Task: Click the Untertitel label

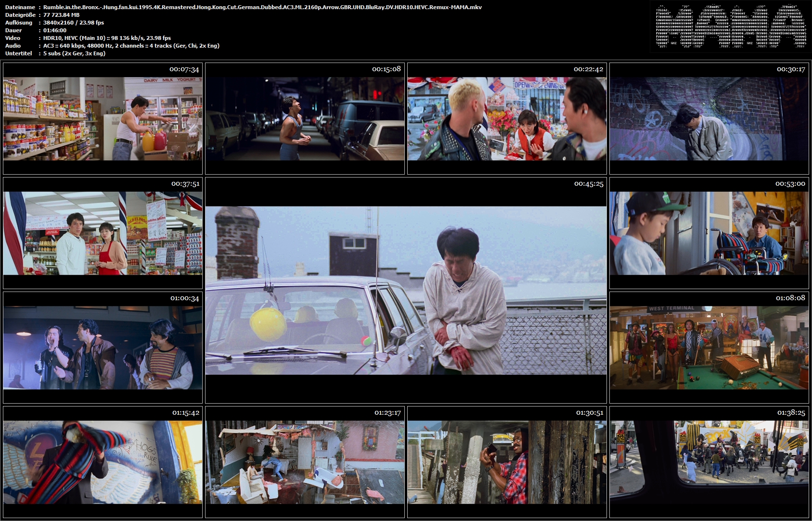Action: click(x=19, y=53)
